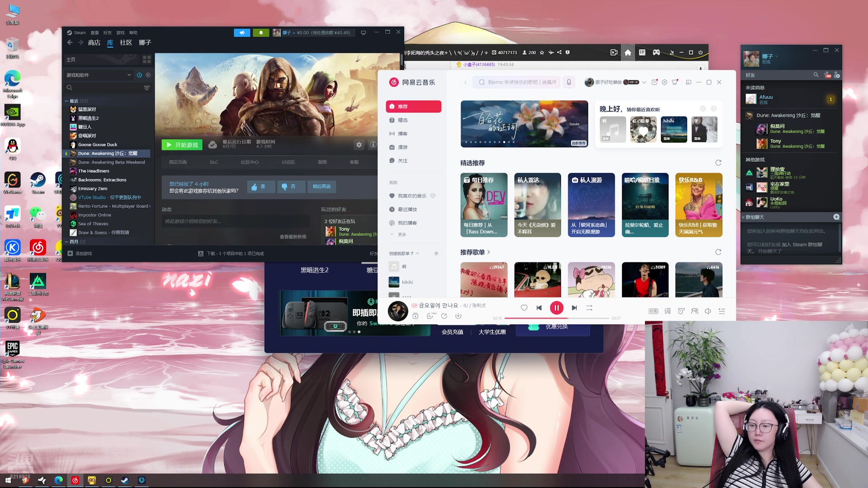Image resolution: width=868 pixels, height=488 pixels.
Task: Expand 更多 in NetEase sidebar
Action: tap(398, 235)
